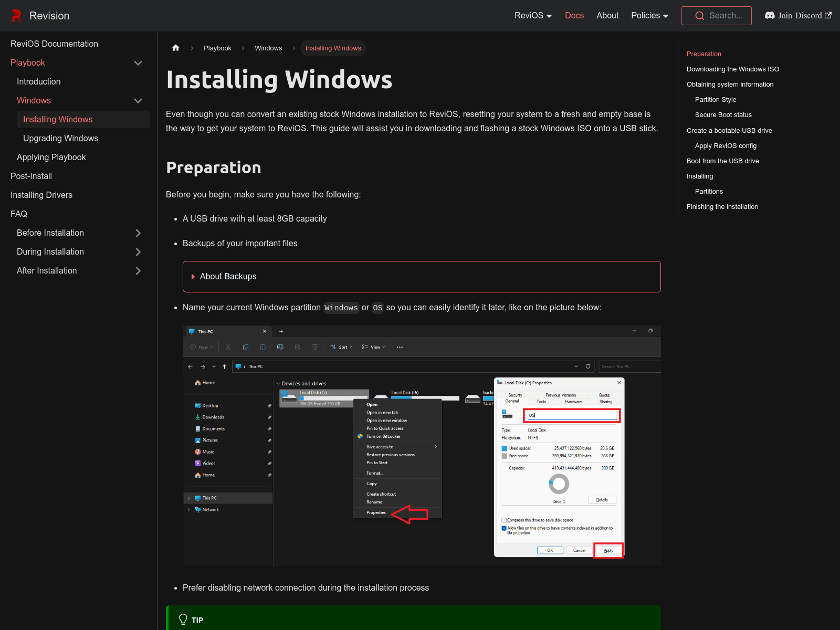Open ReviOS Documentation sidebar link
Viewport: 840px width, 630px height.
[79, 44]
